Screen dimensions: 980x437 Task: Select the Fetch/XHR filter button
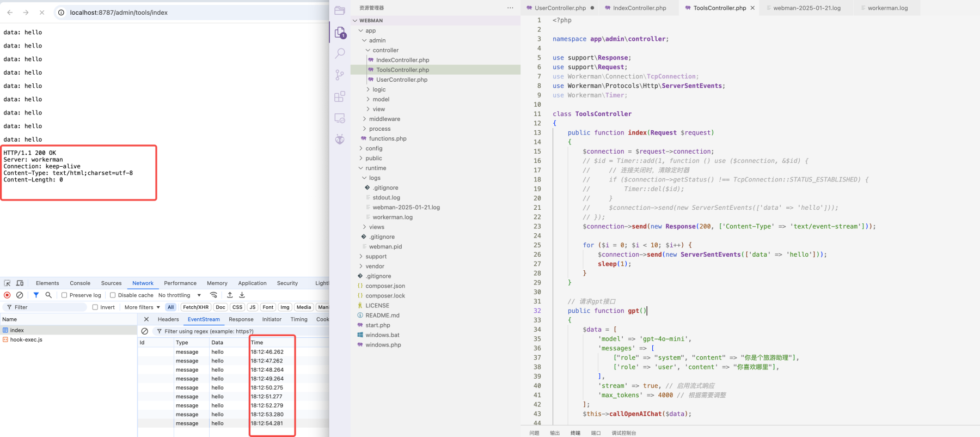click(x=195, y=307)
